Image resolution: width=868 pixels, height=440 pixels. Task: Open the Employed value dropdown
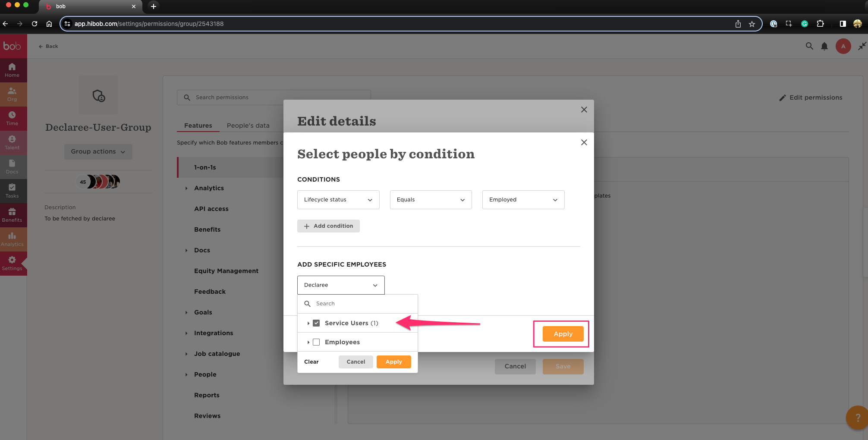coord(523,200)
